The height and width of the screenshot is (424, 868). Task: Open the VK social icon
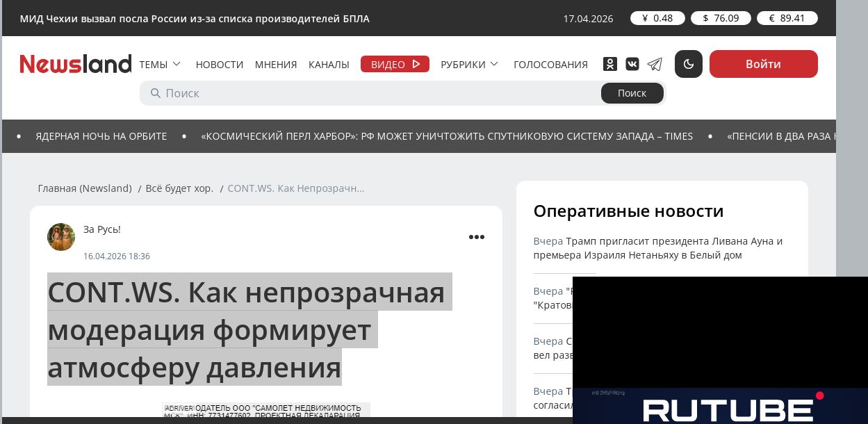point(632,64)
